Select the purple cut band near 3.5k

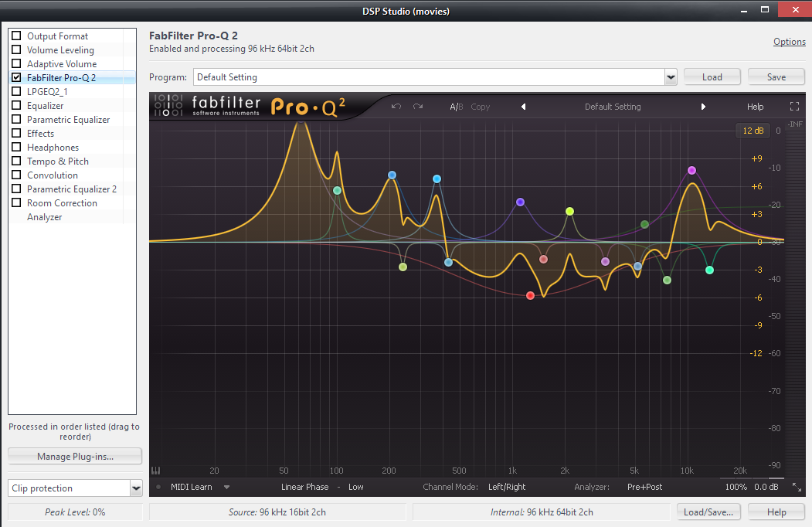pos(606,262)
